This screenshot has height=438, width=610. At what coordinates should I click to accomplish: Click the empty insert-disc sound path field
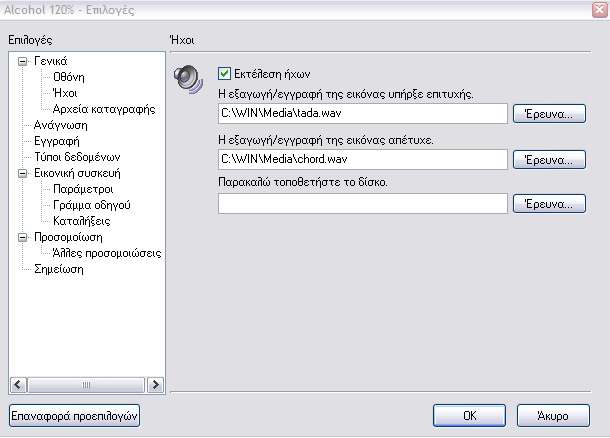(x=363, y=203)
